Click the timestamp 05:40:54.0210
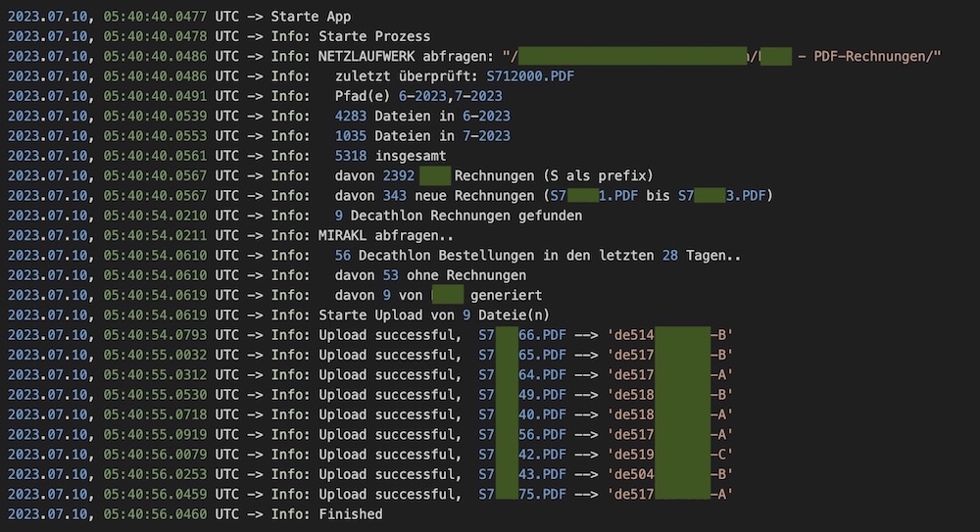The width and height of the screenshot is (980, 532). [155, 217]
